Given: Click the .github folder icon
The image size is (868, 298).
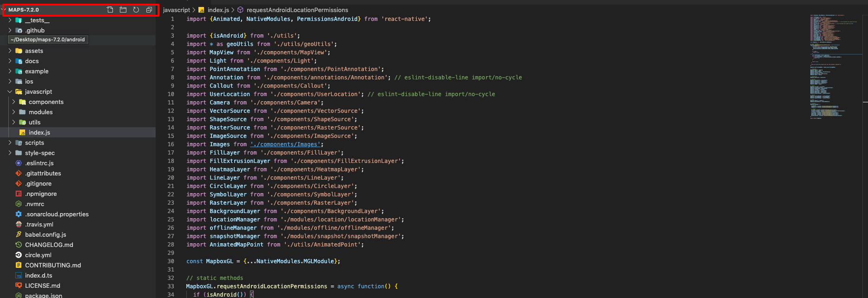Looking at the screenshot, I should (19, 31).
